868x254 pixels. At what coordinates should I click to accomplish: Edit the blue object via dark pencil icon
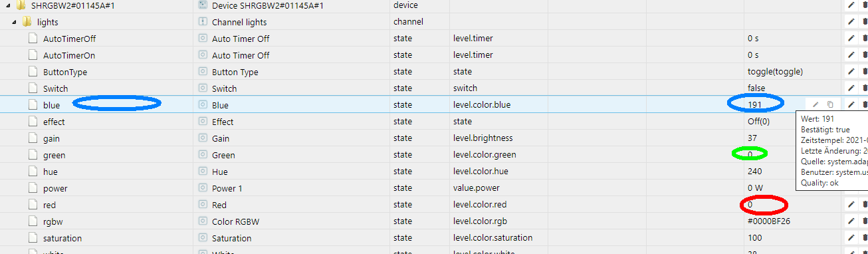coord(851,105)
